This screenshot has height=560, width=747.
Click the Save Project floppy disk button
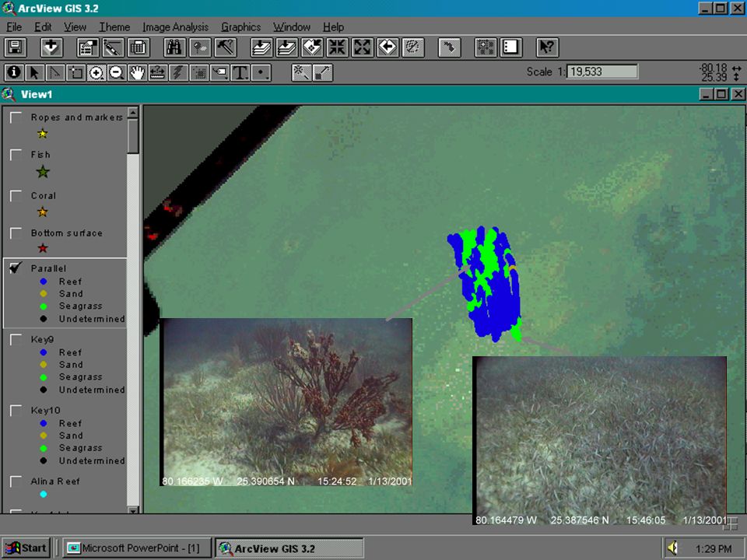tap(15, 47)
